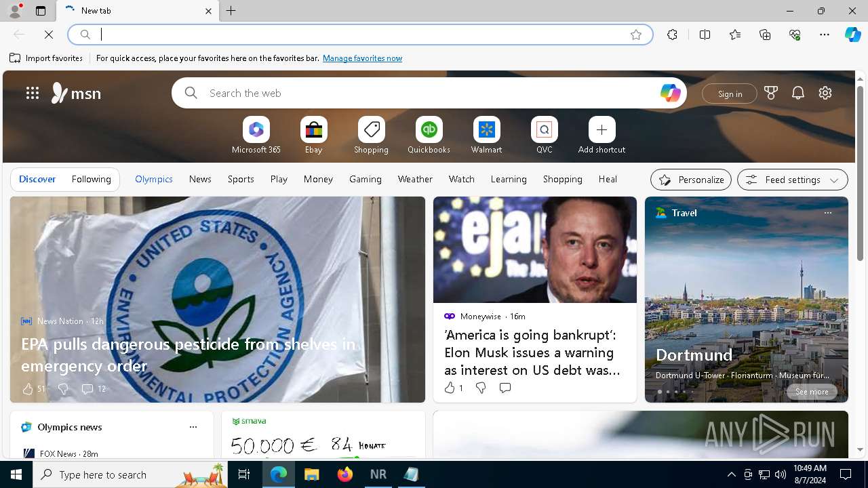Viewport: 868px width, 488px height.
Task: Like the Elon Musk article
Action: click(x=453, y=388)
